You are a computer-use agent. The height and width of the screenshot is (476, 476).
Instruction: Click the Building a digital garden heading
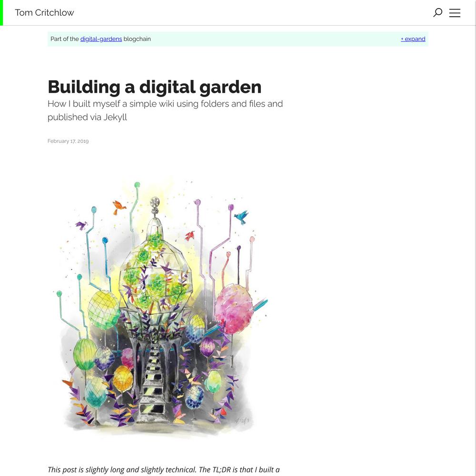tap(154, 87)
